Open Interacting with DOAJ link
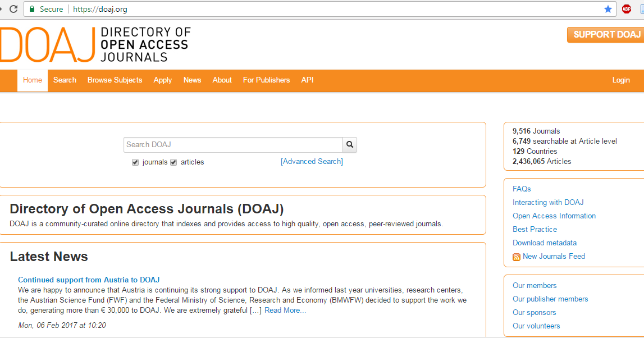 (x=548, y=203)
